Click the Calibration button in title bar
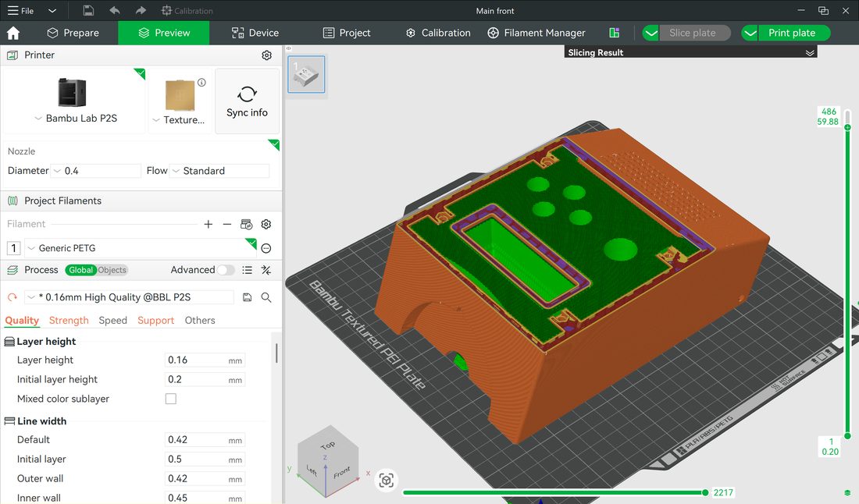This screenshot has width=859, height=504. (187, 10)
